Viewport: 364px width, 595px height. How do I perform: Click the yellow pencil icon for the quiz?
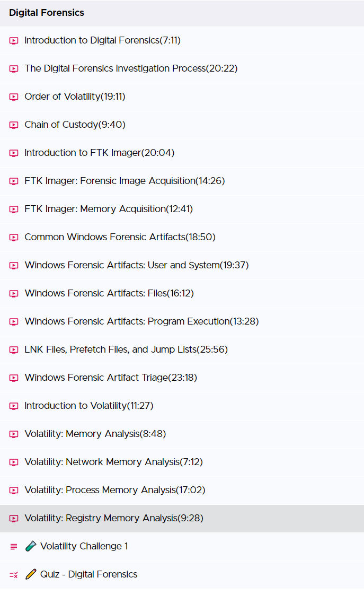[x=31, y=574]
